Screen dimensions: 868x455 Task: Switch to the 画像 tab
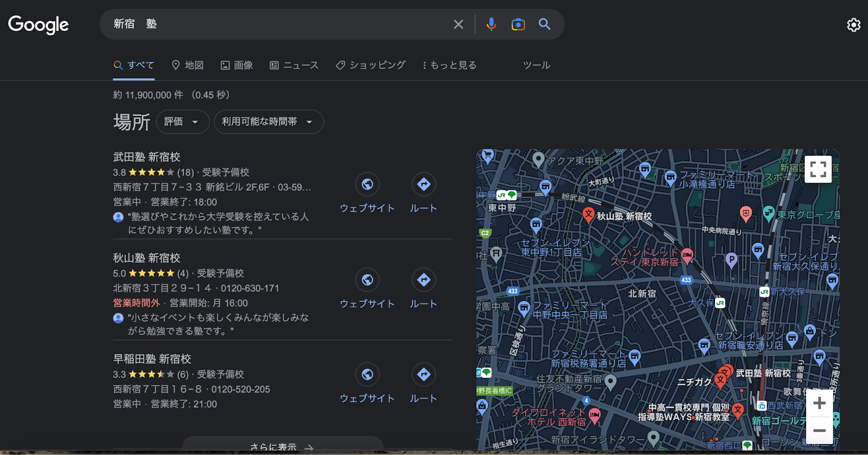pyautogui.click(x=237, y=65)
